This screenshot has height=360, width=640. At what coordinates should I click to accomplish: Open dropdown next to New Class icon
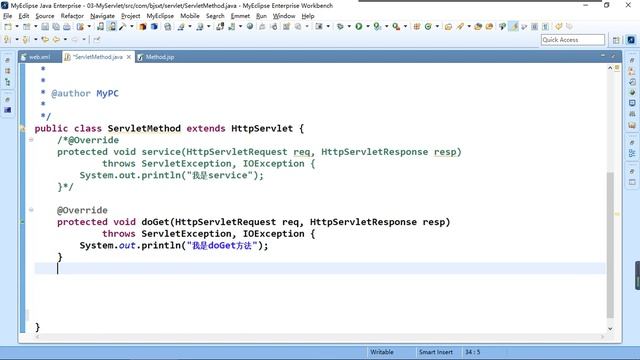(x=437, y=27)
